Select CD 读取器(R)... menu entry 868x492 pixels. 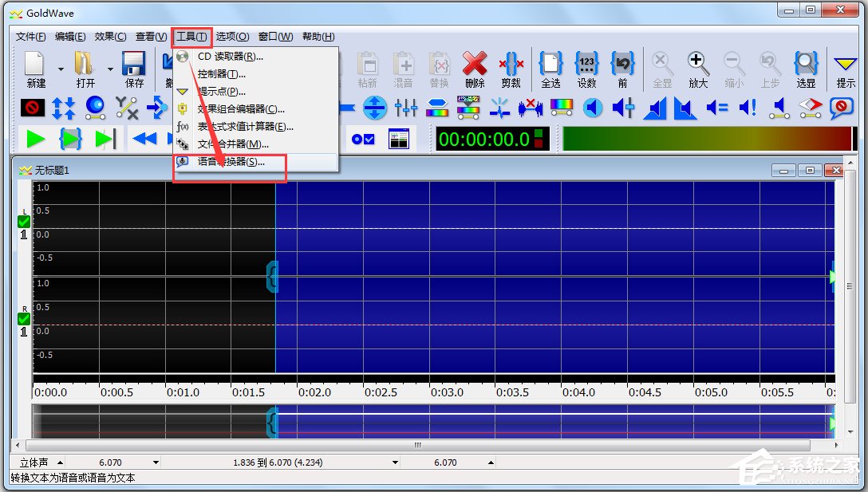click(x=256, y=57)
